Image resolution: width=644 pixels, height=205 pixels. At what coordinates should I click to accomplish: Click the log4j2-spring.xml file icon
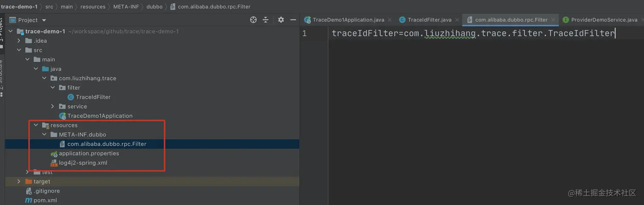(x=54, y=163)
